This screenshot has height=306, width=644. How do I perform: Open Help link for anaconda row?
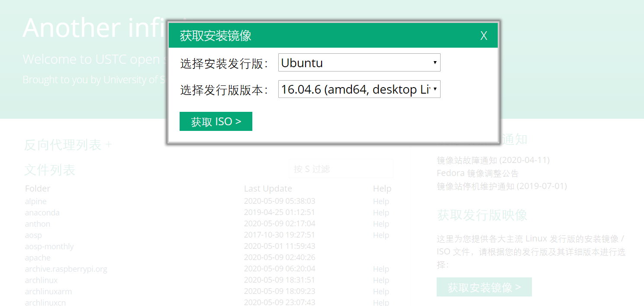point(381,212)
